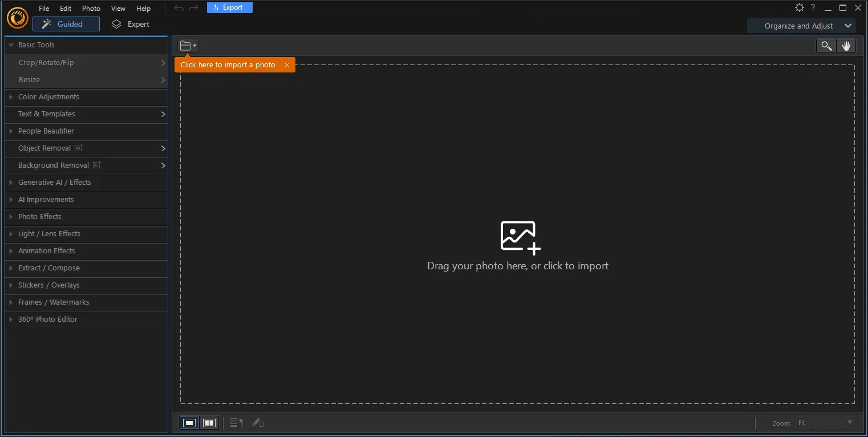Click the PhotoDirector logo icon
868x437 pixels.
17,17
